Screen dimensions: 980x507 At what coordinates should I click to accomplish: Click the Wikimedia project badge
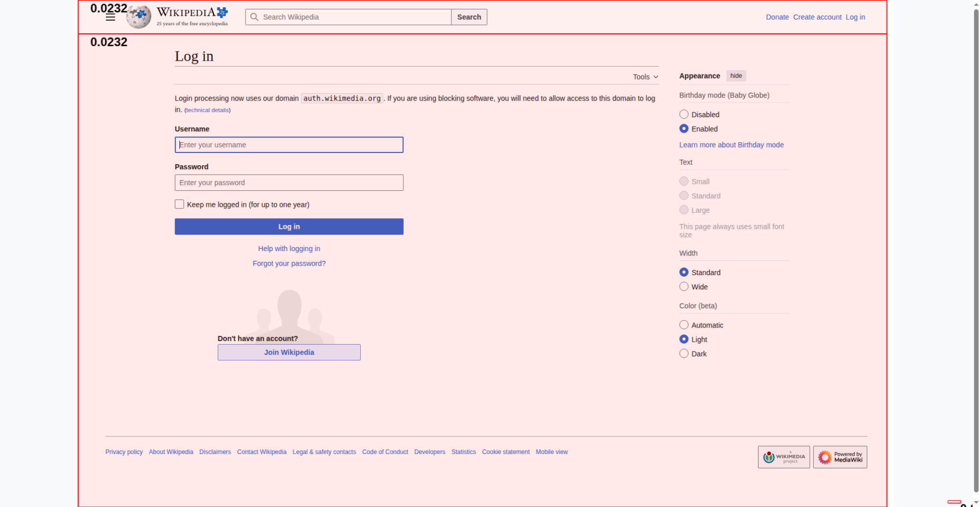point(784,457)
